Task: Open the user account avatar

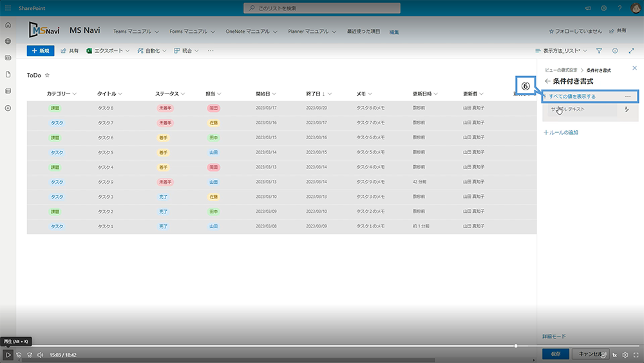Action: pyautogui.click(x=636, y=8)
